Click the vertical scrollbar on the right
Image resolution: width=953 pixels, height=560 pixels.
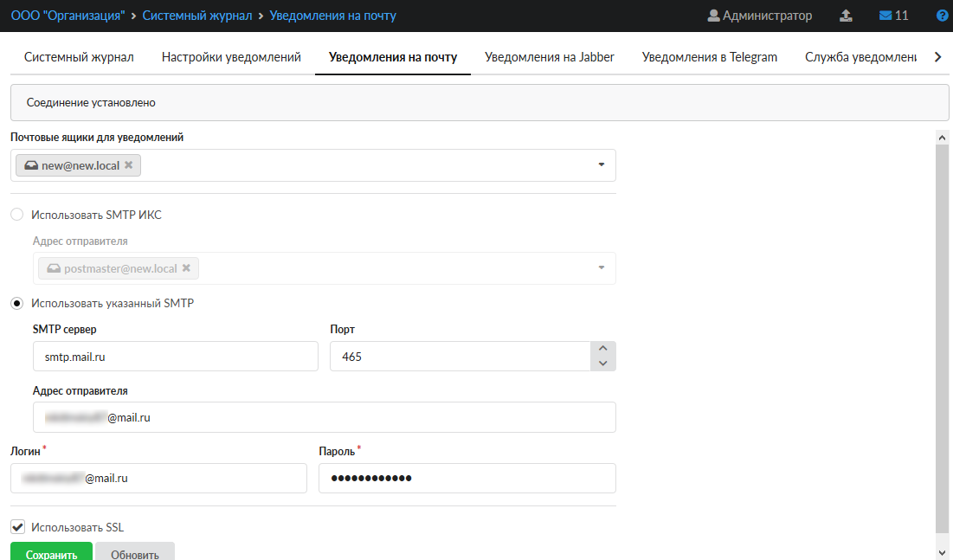click(x=943, y=338)
